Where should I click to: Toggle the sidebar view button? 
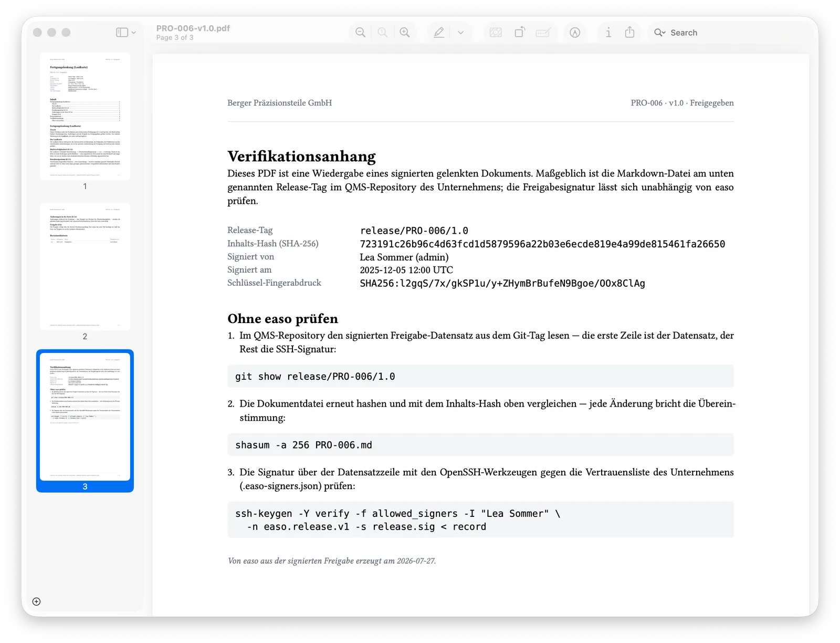(x=122, y=33)
